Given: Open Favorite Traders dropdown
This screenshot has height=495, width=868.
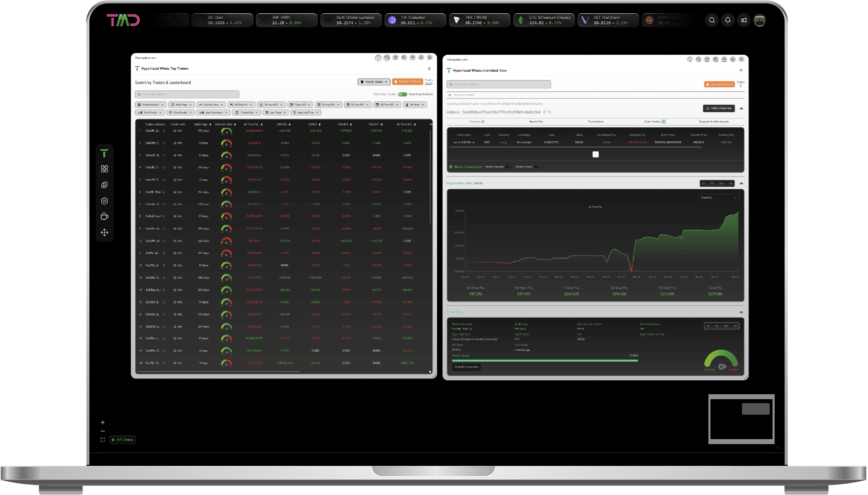Looking at the screenshot, I should coord(374,82).
